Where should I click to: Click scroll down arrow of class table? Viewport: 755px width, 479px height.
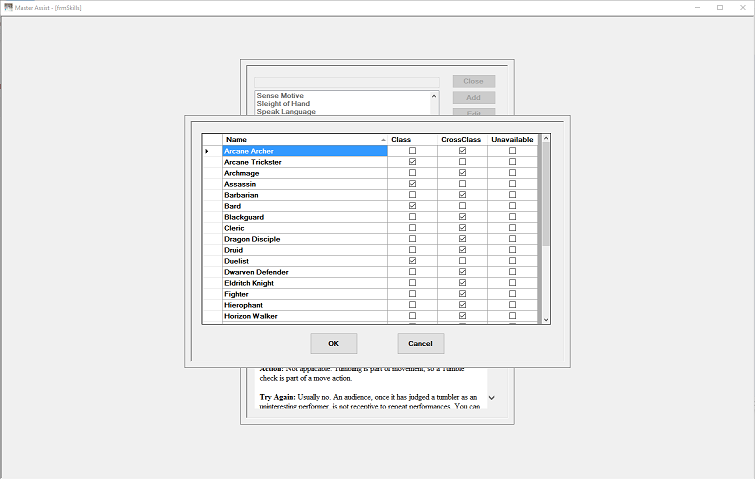click(x=546, y=320)
